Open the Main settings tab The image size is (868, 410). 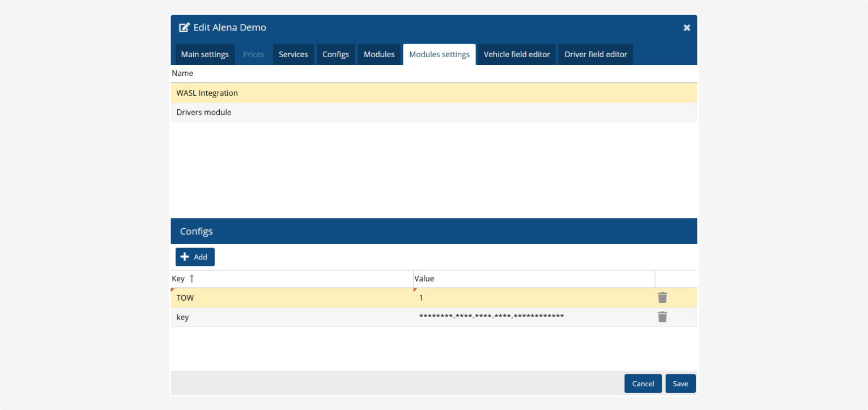[205, 55]
